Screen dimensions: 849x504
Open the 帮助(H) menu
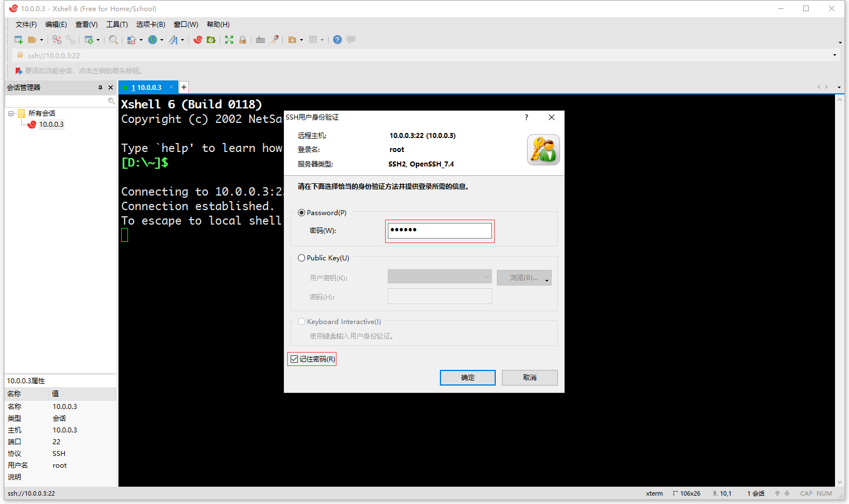click(218, 25)
